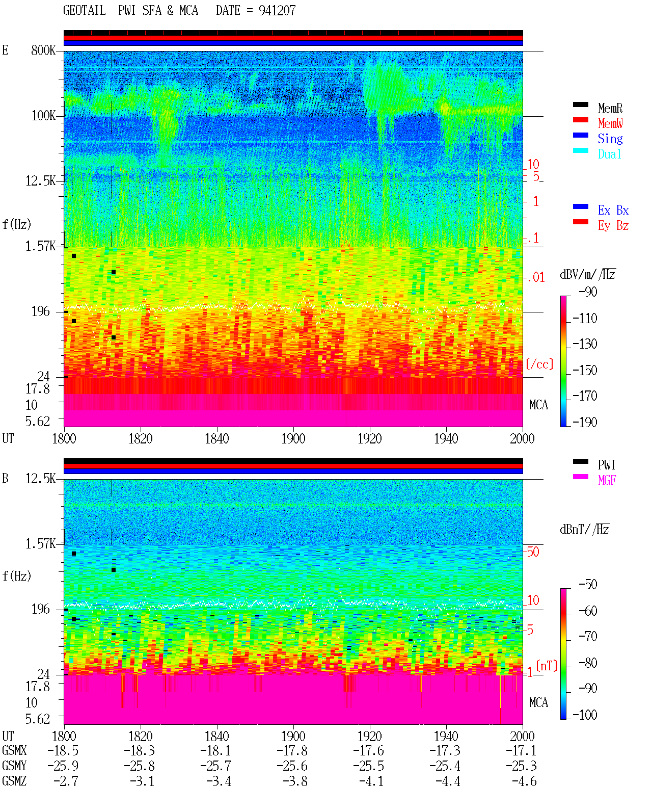Click the -70 color bar tick
The height and width of the screenshot is (812, 652).
pos(588,636)
